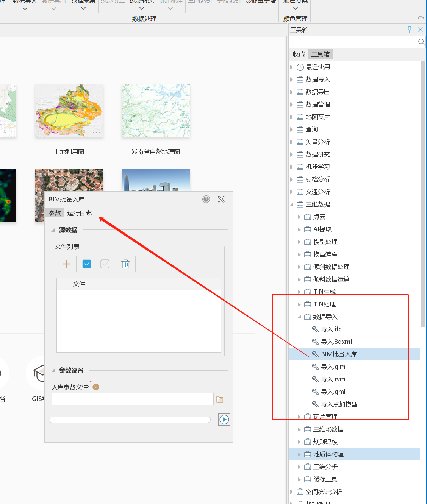The height and width of the screenshot is (504, 427).
Task: Click the invert selection icon in file list
Action: (x=105, y=264)
